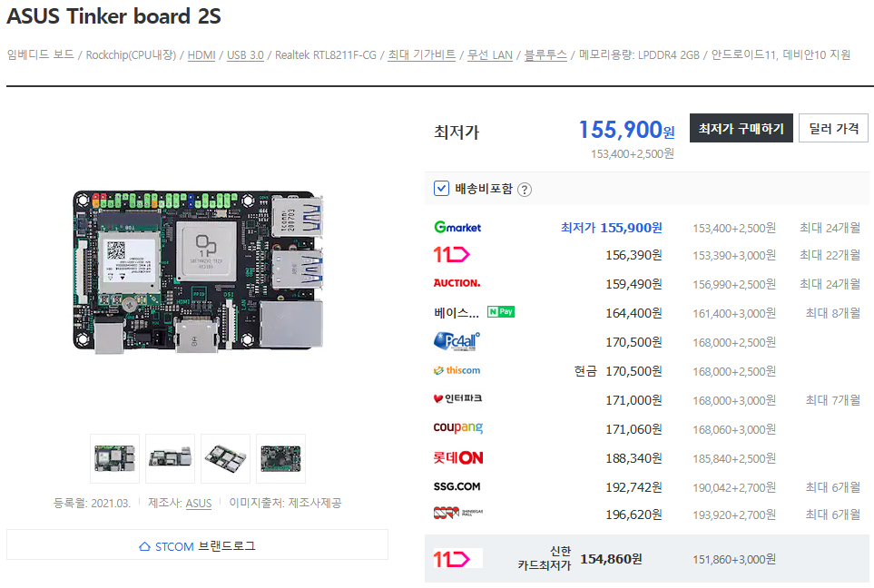Image resolution: width=874 pixels, height=588 pixels.
Task: Click the AUCTION store logo
Action: (457, 283)
